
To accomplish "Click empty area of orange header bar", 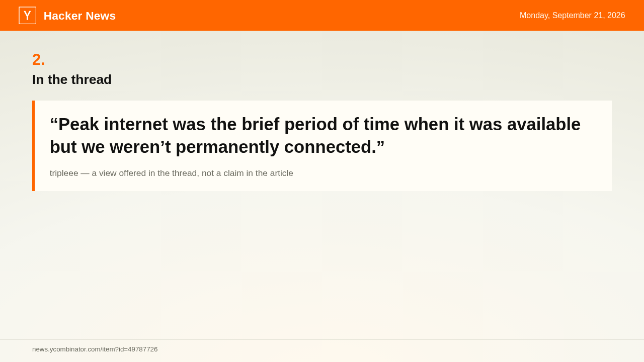I will pos(317,16).
